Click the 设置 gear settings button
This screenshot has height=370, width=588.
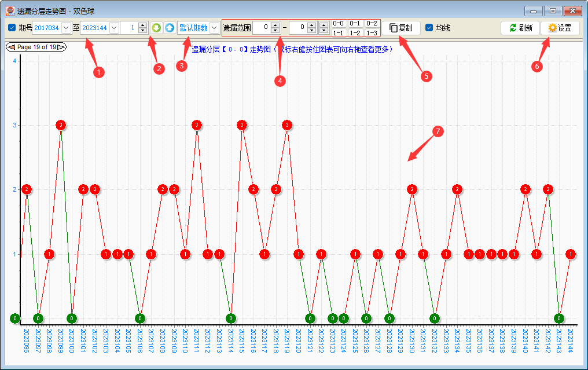point(560,28)
